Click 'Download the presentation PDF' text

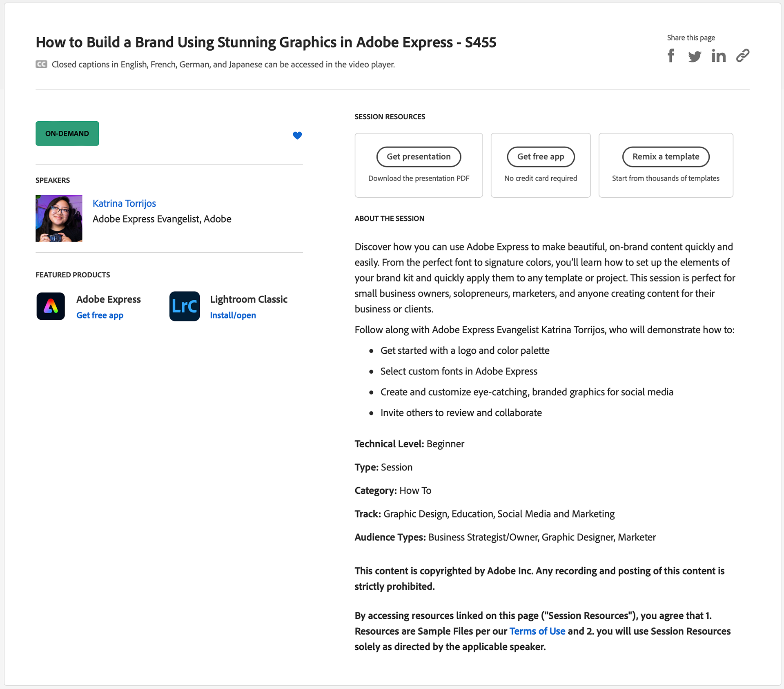(419, 178)
